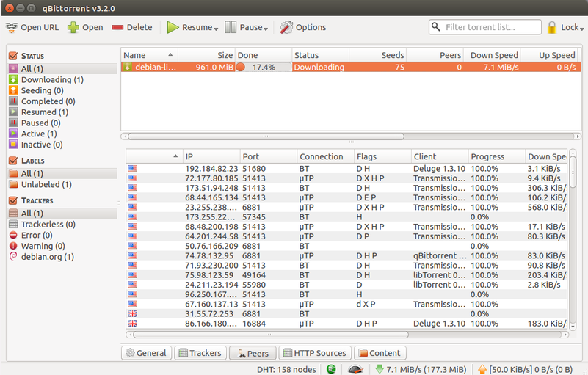Switch to the General tab
This screenshot has height=375, width=588.
tap(146, 353)
